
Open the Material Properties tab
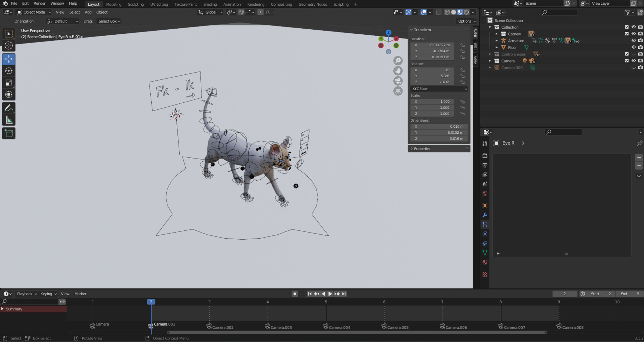tap(485, 262)
